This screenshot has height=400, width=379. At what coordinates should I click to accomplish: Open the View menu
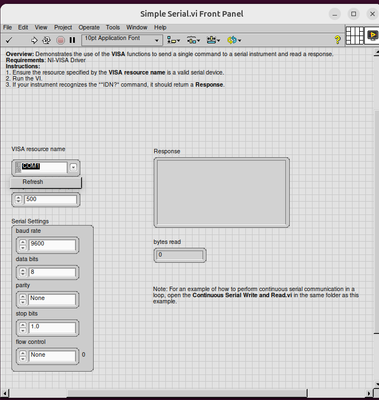pos(41,28)
